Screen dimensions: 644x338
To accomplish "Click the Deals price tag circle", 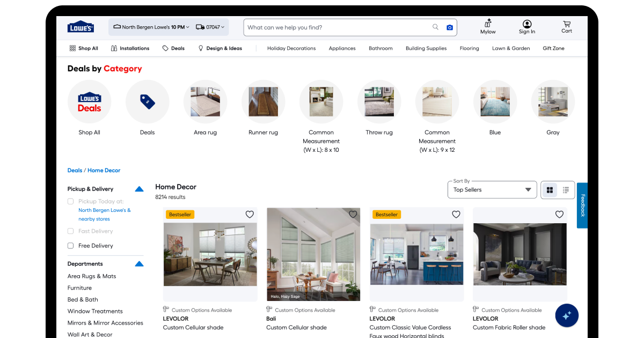I will point(147,102).
